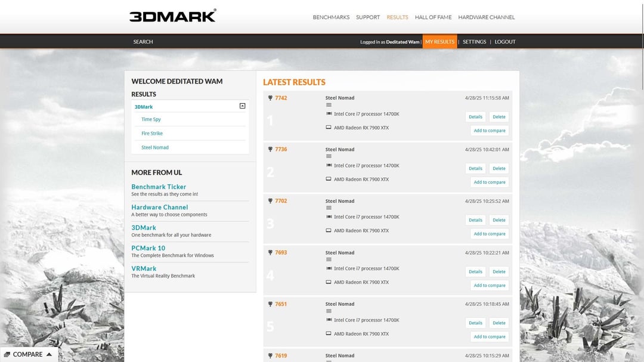Click CPU icon in the 7736 result

(329, 165)
